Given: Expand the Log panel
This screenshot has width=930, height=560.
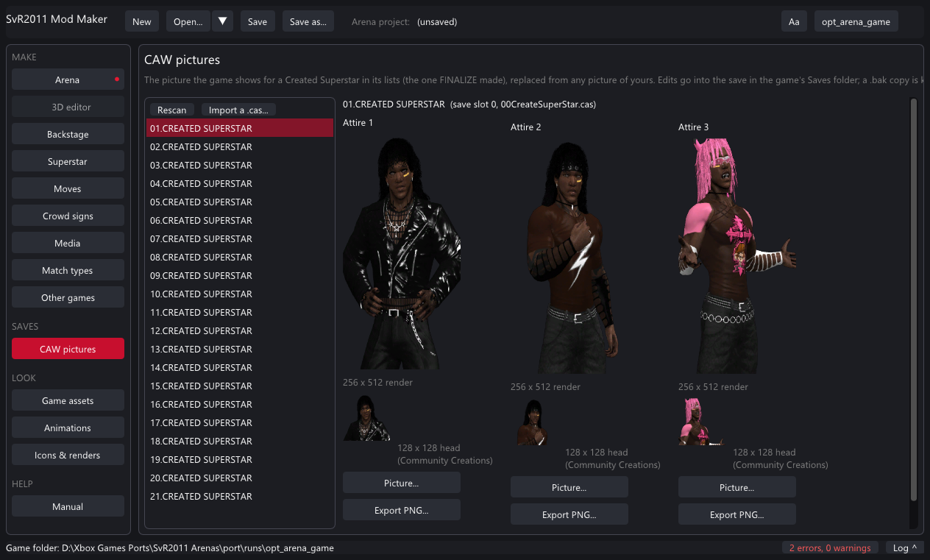Looking at the screenshot, I should [905, 547].
